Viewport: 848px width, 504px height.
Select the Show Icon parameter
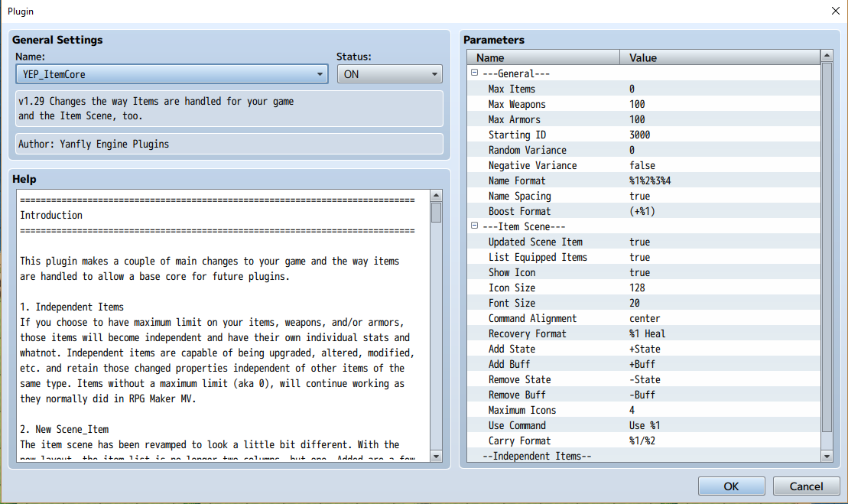(x=644, y=272)
